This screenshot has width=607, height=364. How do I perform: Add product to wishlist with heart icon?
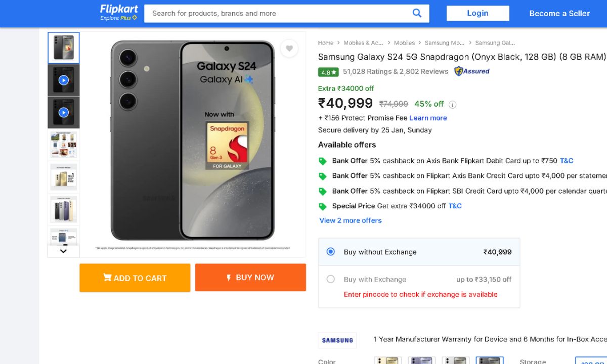tap(289, 49)
